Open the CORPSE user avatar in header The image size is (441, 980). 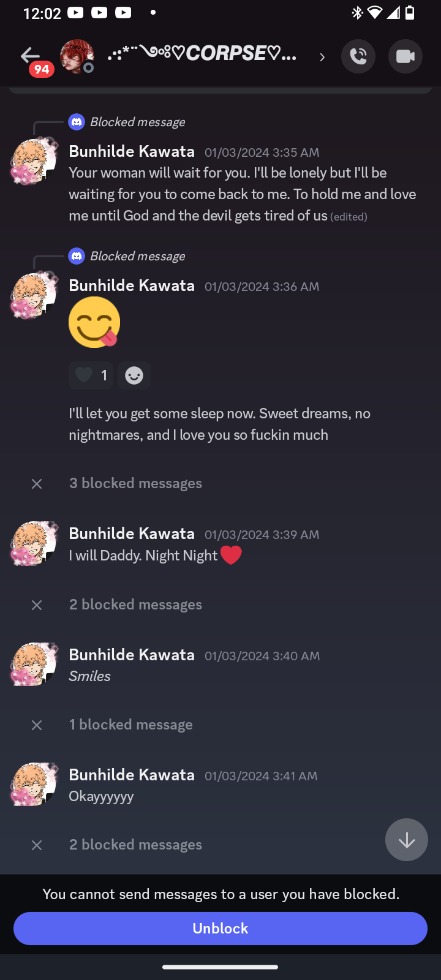(77, 56)
